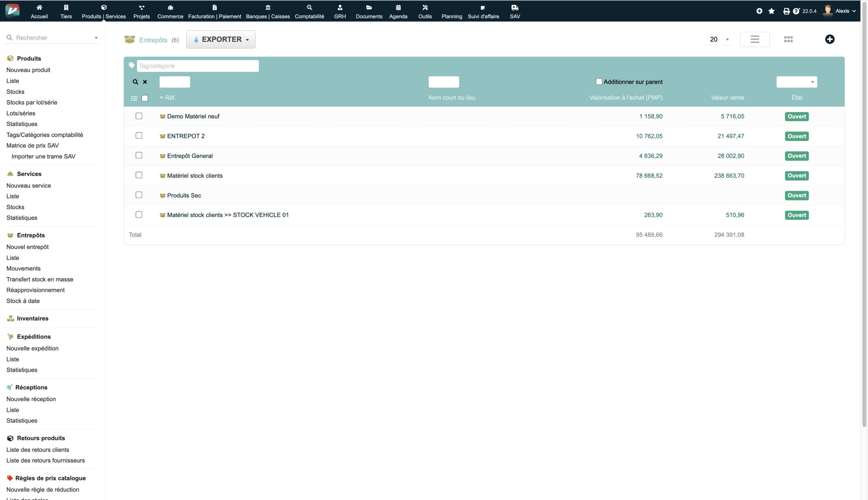Open the Comptabilité menu
The height and width of the screenshot is (500, 868).
pyautogui.click(x=309, y=11)
